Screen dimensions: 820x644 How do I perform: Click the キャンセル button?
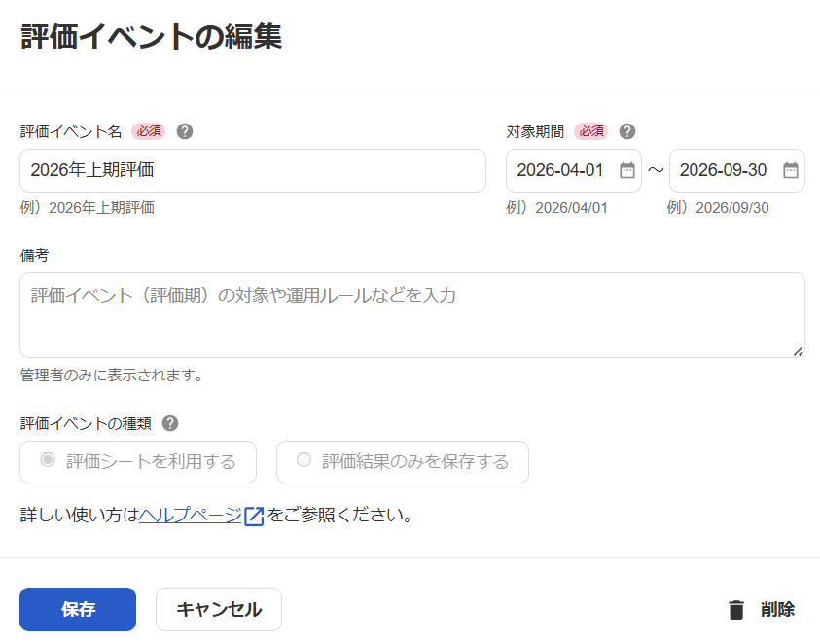(219, 609)
